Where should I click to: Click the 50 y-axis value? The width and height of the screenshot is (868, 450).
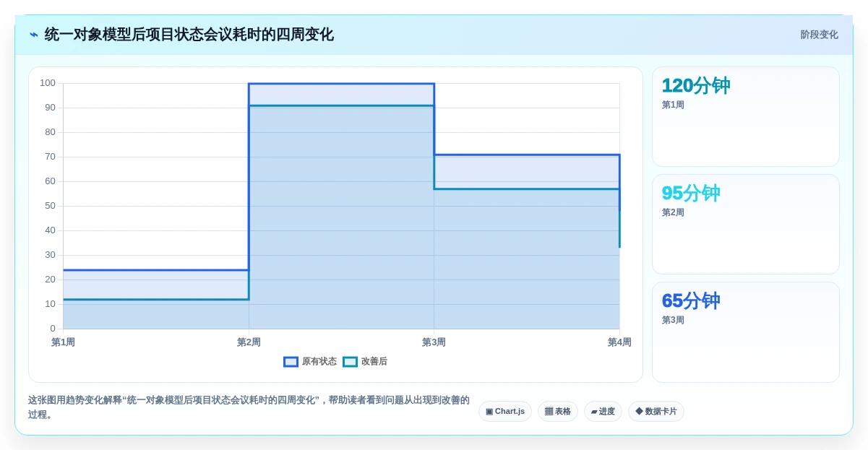50,206
